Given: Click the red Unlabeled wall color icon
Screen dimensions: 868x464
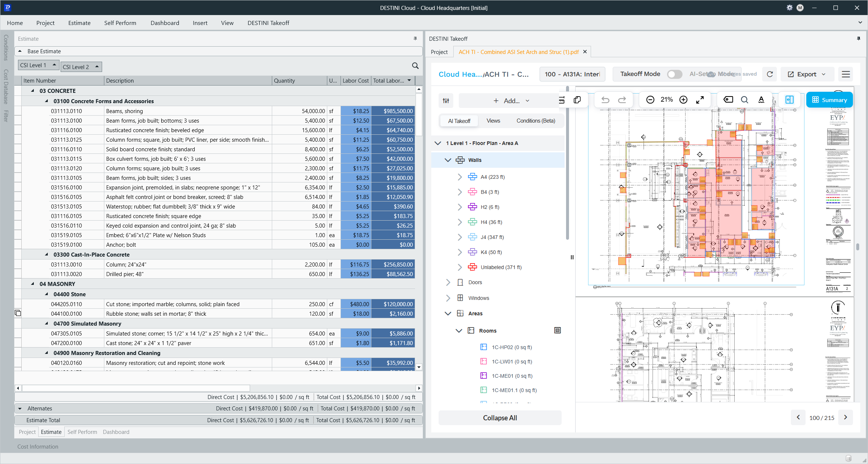Looking at the screenshot, I should (472, 267).
